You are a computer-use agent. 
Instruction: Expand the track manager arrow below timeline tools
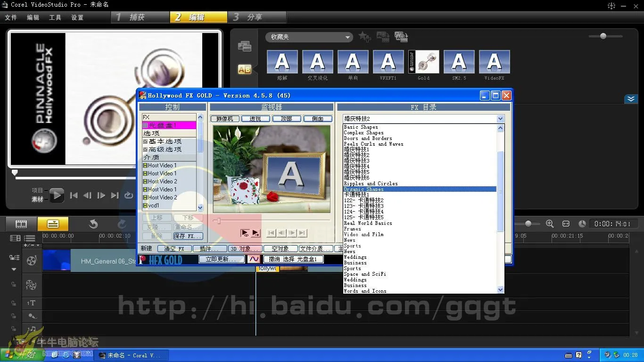pos(14,269)
